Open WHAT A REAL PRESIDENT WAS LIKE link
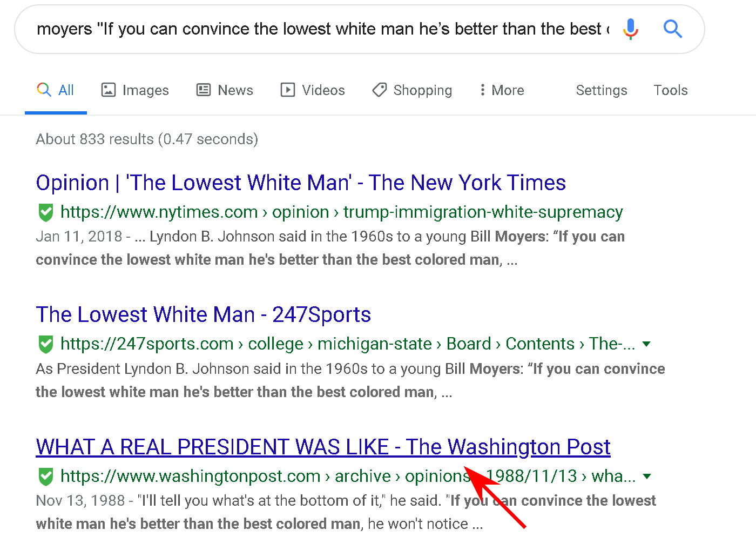Screen dimensions: 756x557 322,447
